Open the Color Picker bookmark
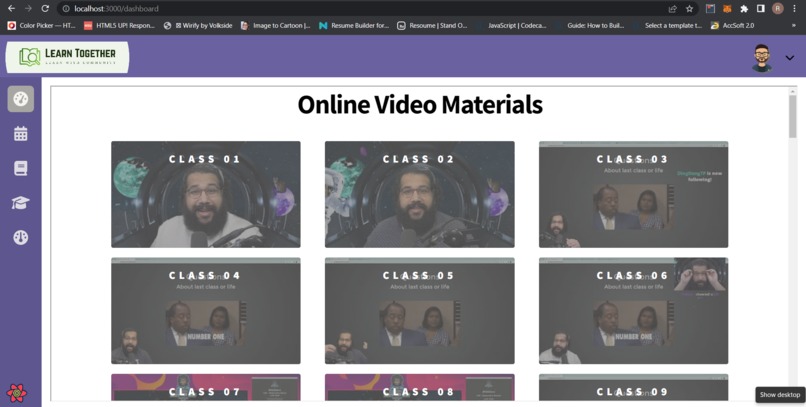Image resolution: width=806 pixels, height=407 pixels. (x=41, y=25)
